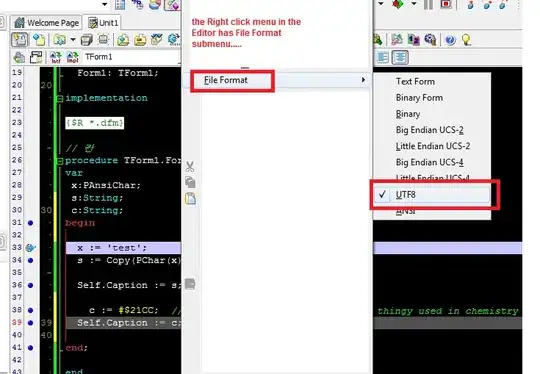Click the TForm1 class selector field

[x=132, y=57]
